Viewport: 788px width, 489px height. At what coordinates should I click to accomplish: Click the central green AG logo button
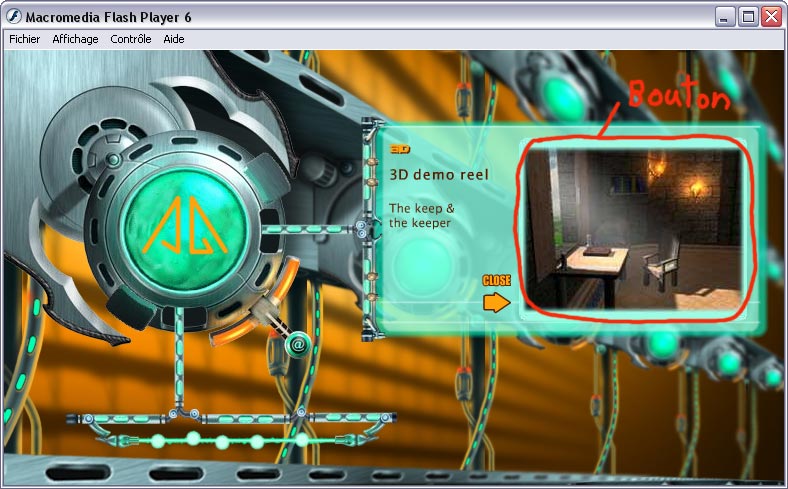click(x=185, y=230)
